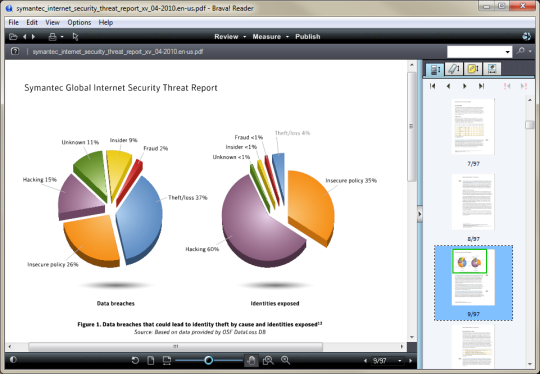
Task: Click the help question mark icon
Action: [x=15, y=51]
